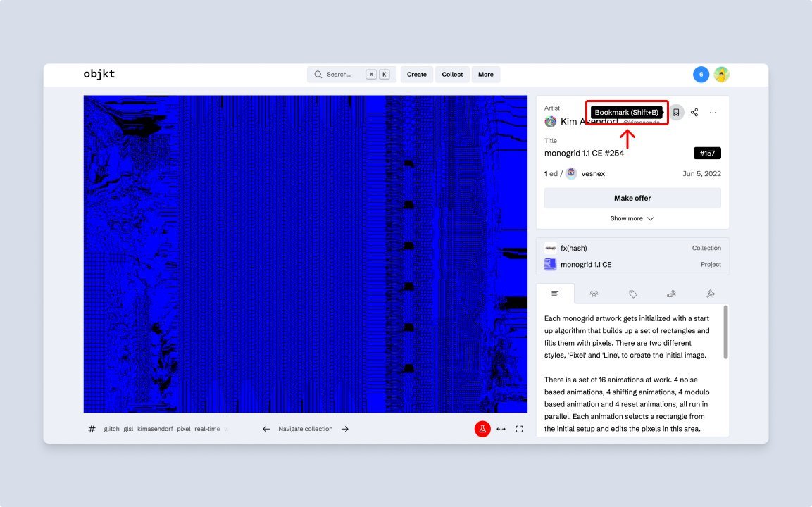Click the hashtag tags icon
This screenshot has height=507, width=812.
pos(92,429)
